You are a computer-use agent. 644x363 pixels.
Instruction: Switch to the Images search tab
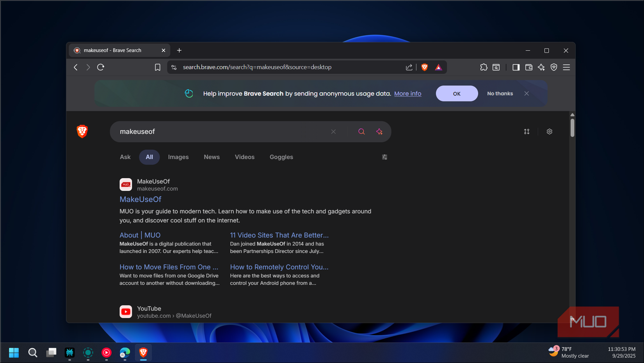pyautogui.click(x=178, y=157)
